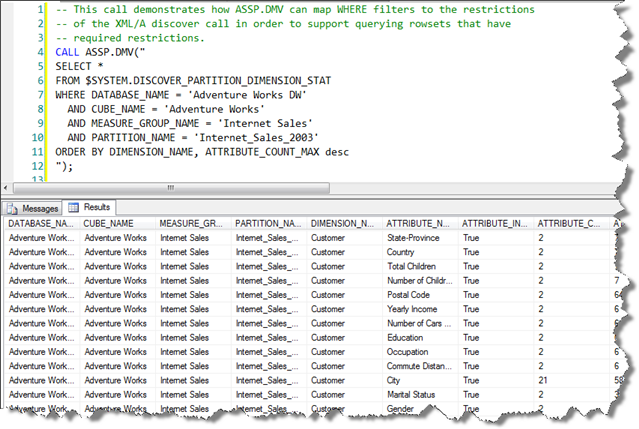The image size is (639, 429).
Task: Click line number 12 in the gutter
Action: point(37,166)
